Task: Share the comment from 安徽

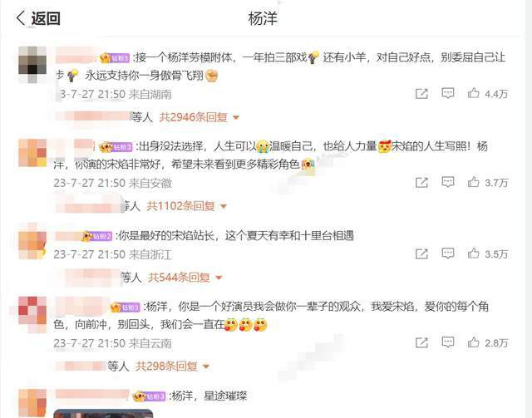Action: tap(421, 183)
